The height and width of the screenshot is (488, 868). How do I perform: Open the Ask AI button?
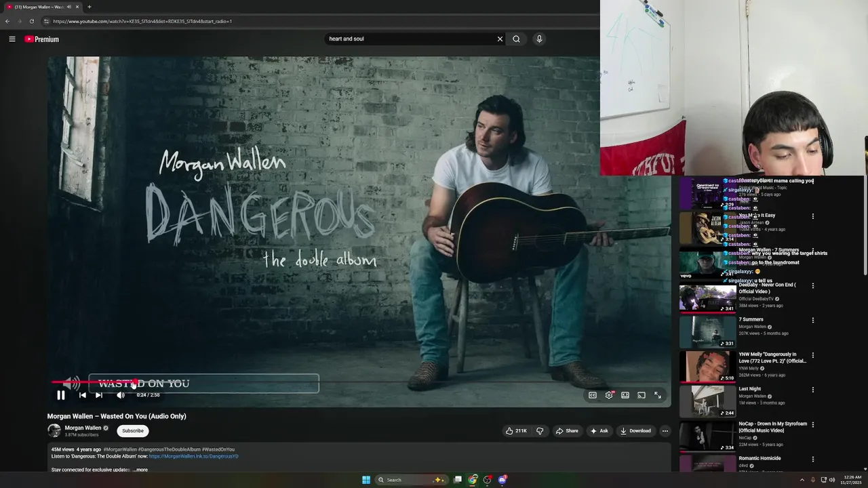click(599, 431)
